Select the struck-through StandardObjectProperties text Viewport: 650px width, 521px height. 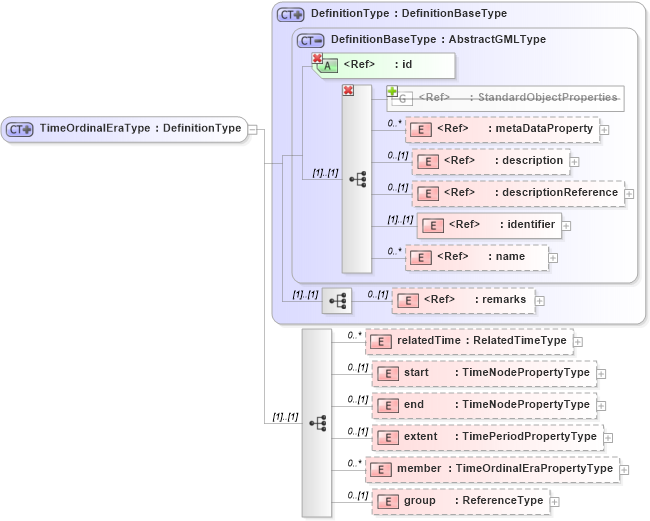(548, 97)
